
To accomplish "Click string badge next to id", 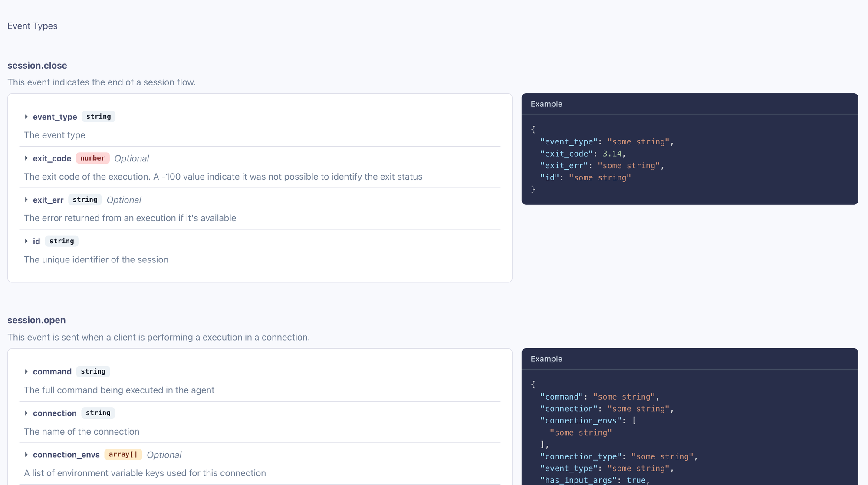I will [62, 241].
